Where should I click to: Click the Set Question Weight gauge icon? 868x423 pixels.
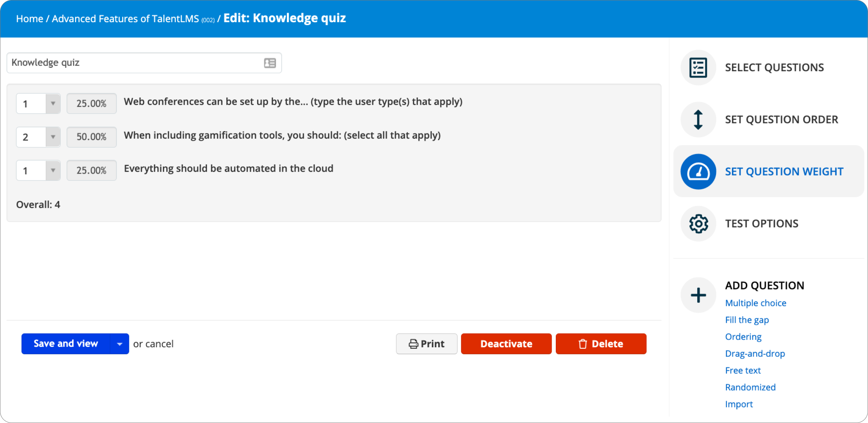tap(698, 172)
